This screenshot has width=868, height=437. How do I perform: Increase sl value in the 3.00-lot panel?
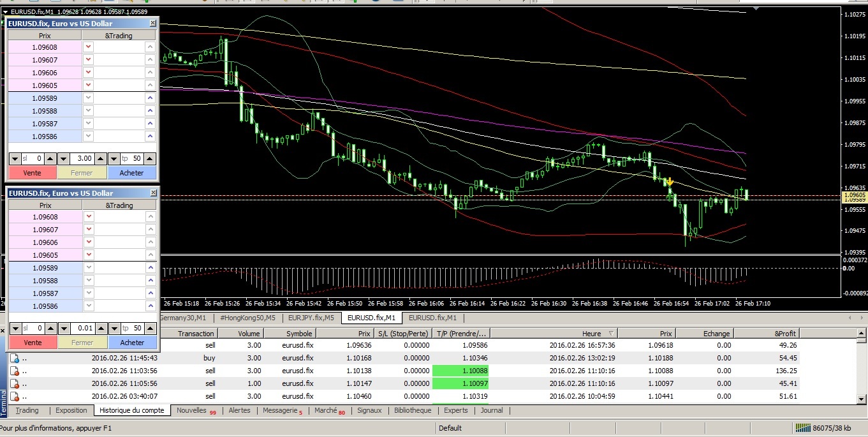click(x=49, y=158)
